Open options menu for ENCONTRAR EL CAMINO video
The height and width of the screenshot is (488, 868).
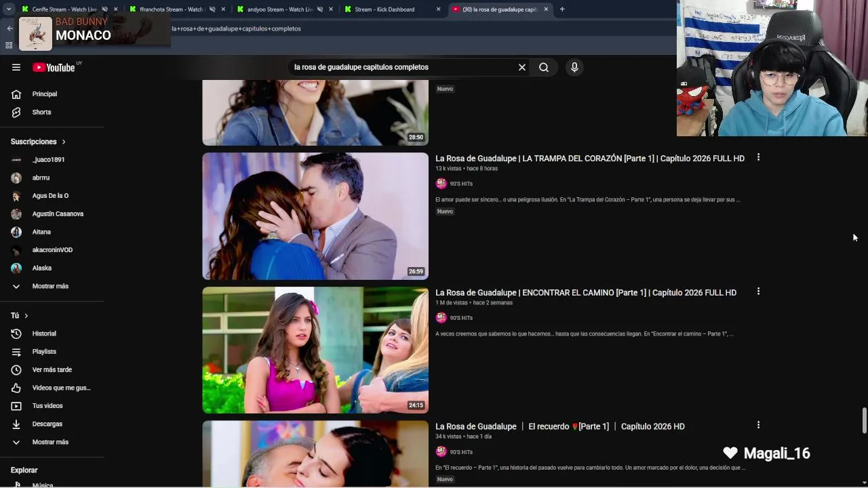pos(758,291)
